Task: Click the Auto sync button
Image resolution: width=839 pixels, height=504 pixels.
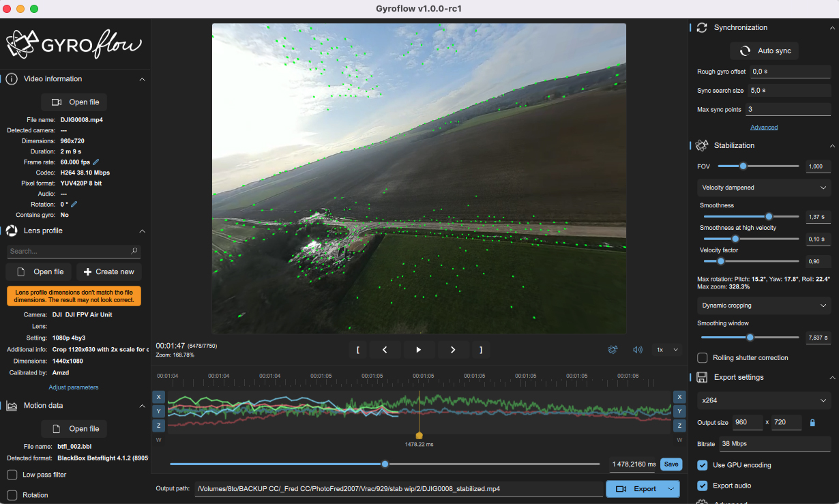Action: tap(764, 51)
